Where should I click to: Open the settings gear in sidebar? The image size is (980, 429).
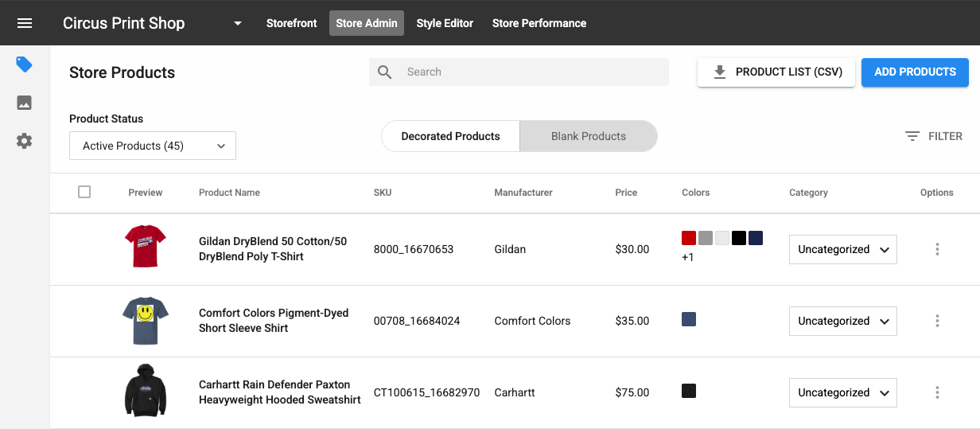[25, 141]
